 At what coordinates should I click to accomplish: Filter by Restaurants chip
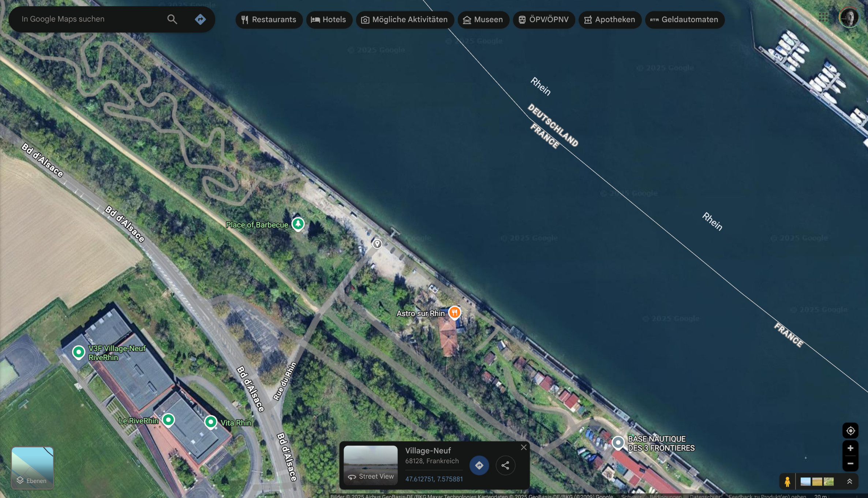(x=269, y=20)
